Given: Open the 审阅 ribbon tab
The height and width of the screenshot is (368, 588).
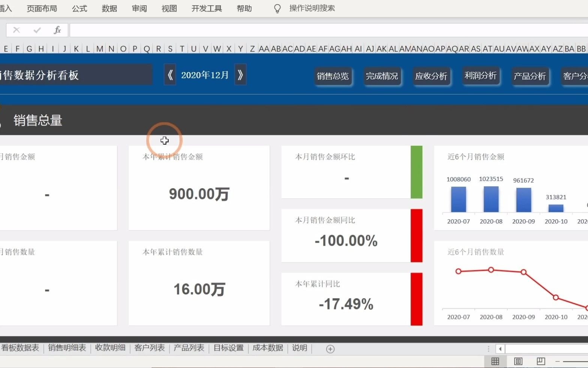Looking at the screenshot, I should 139,8.
